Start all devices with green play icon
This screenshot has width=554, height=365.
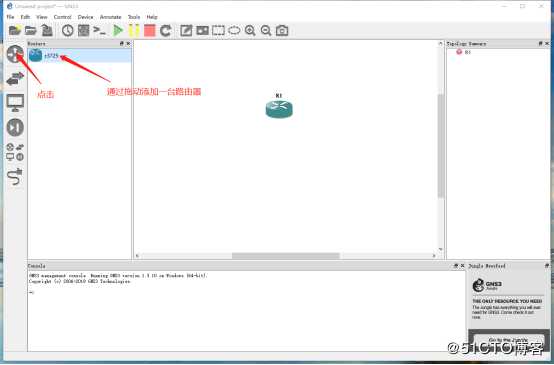pos(118,30)
